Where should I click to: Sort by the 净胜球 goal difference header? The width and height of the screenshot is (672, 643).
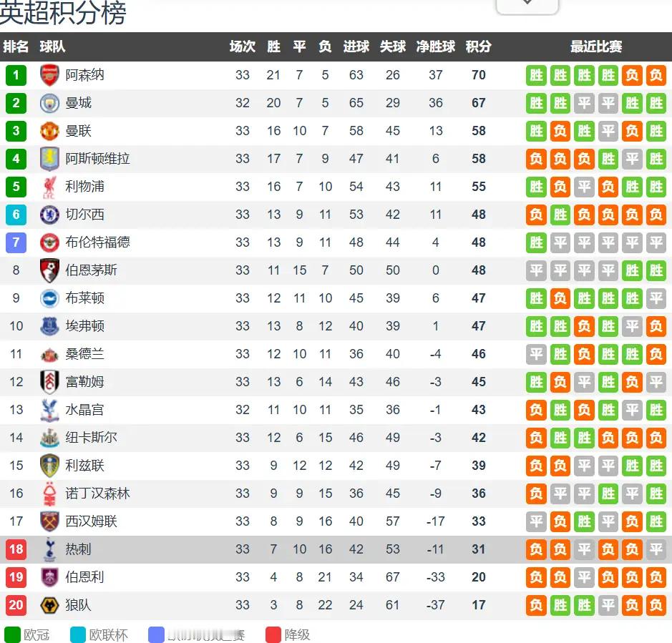click(436, 46)
